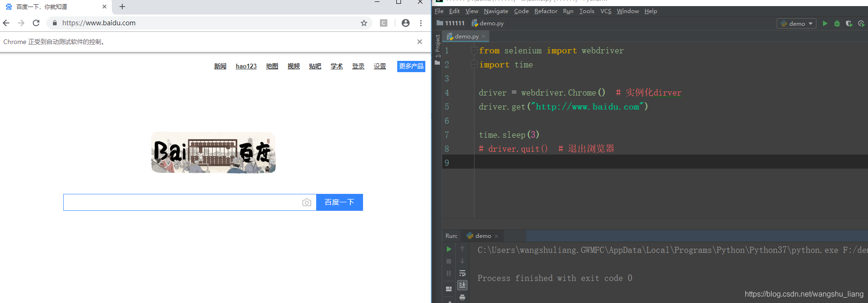The width and height of the screenshot is (868, 303).
Task: Reload the Baidu page in Chrome
Action: (36, 23)
